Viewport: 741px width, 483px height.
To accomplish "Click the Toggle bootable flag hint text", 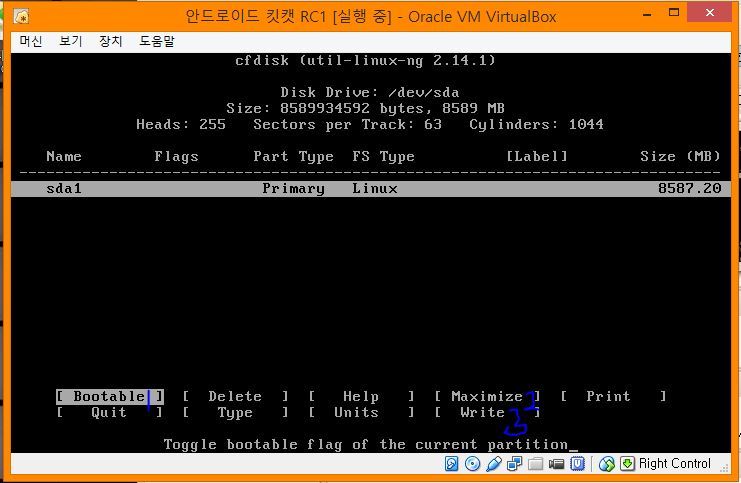I will pos(366,444).
